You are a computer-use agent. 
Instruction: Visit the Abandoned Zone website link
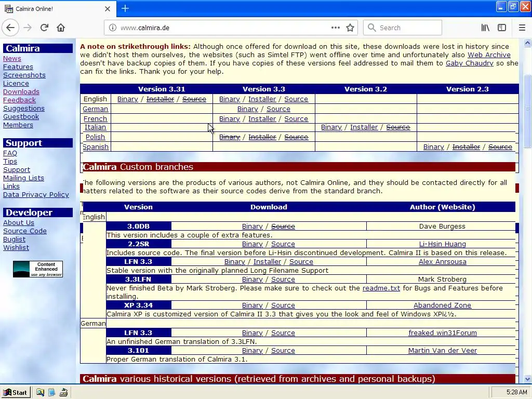tap(442, 305)
